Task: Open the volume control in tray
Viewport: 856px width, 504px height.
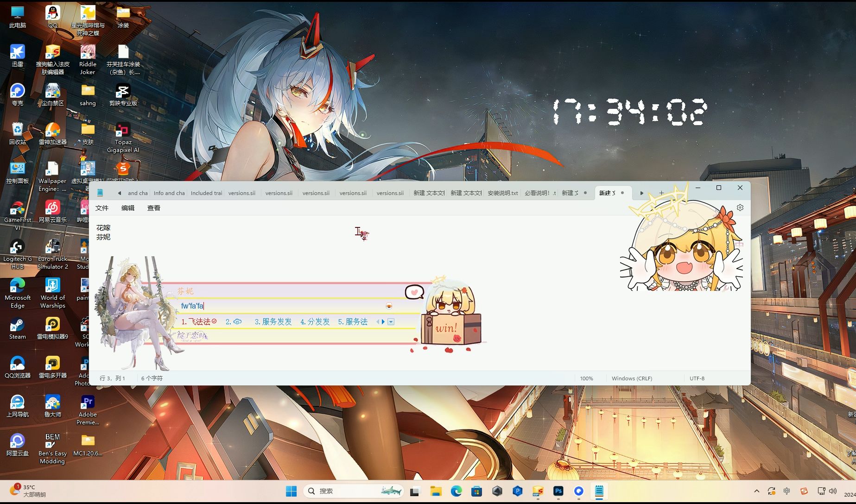Action: 833,491
